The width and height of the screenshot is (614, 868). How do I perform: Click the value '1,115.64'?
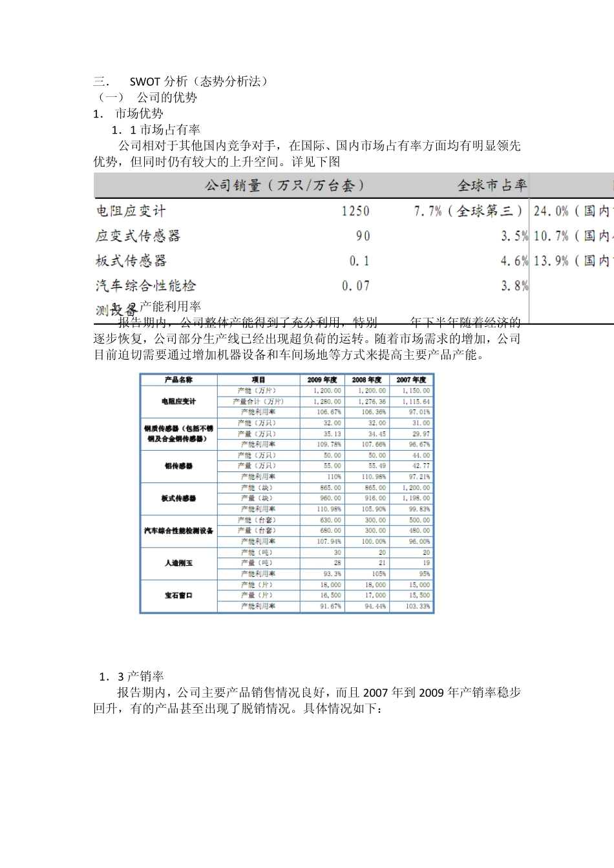pos(416,402)
